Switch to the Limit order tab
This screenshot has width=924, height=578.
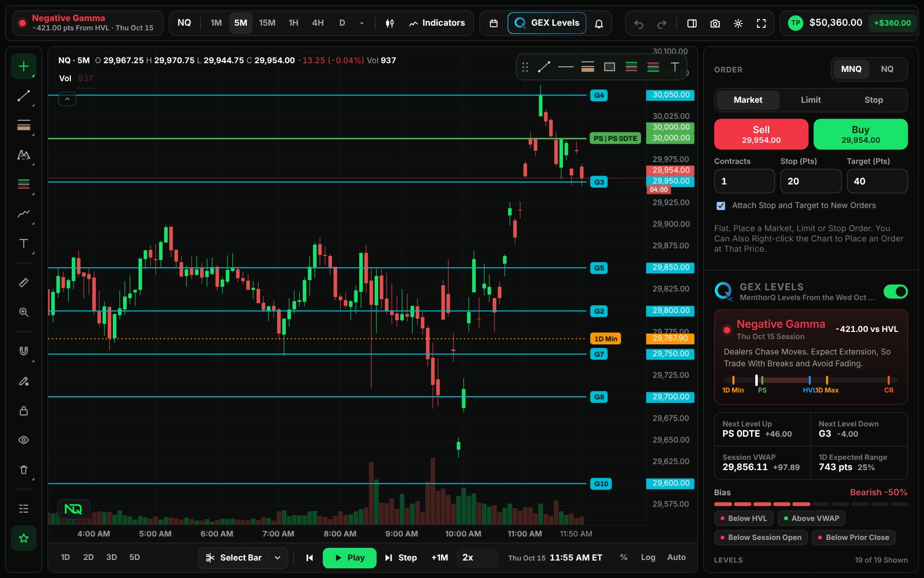[x=811, y=100]
